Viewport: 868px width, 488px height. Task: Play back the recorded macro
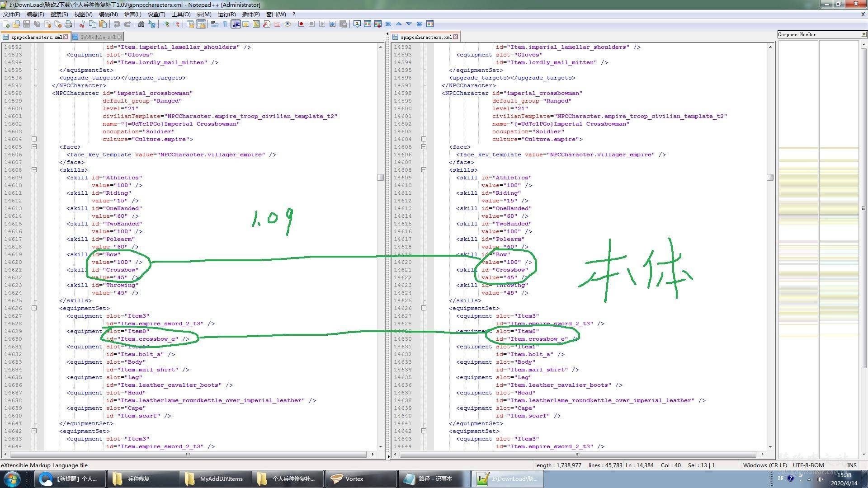tap(322, 24)
